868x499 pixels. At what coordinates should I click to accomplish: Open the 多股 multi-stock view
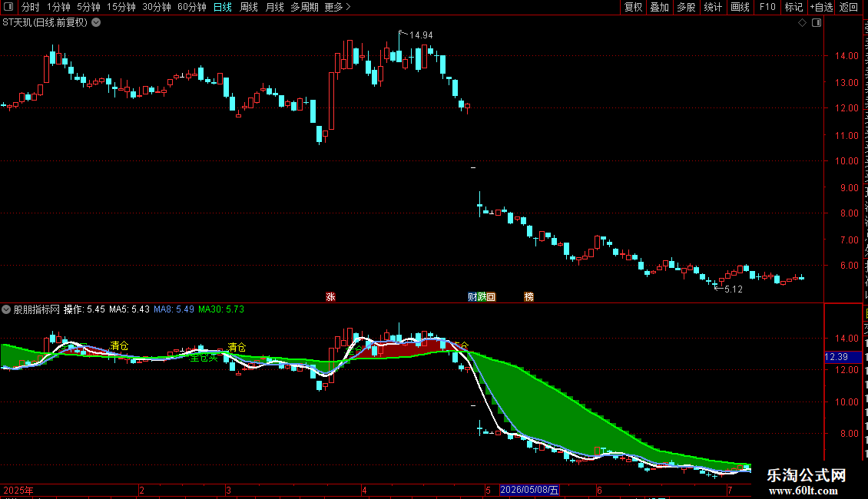(x=686, y=7)
